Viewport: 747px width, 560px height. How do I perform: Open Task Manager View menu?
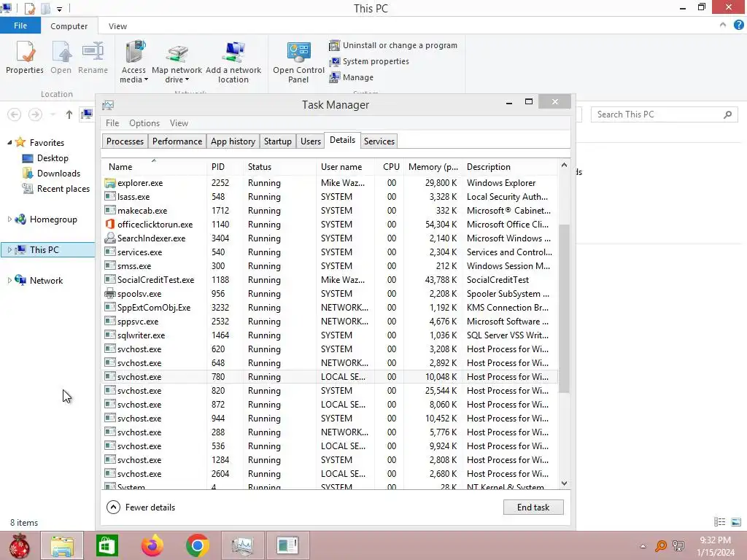[179, 122]
